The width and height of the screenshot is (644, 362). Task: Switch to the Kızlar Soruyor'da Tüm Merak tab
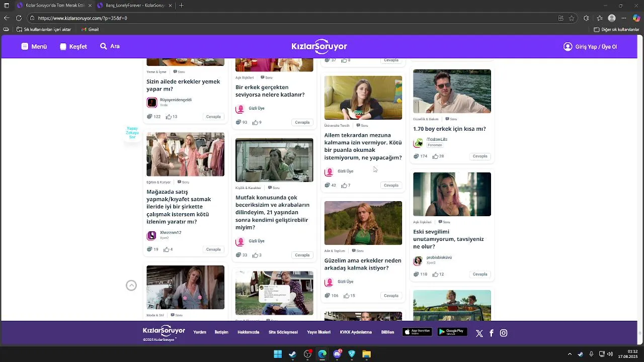tap(54, 6)
